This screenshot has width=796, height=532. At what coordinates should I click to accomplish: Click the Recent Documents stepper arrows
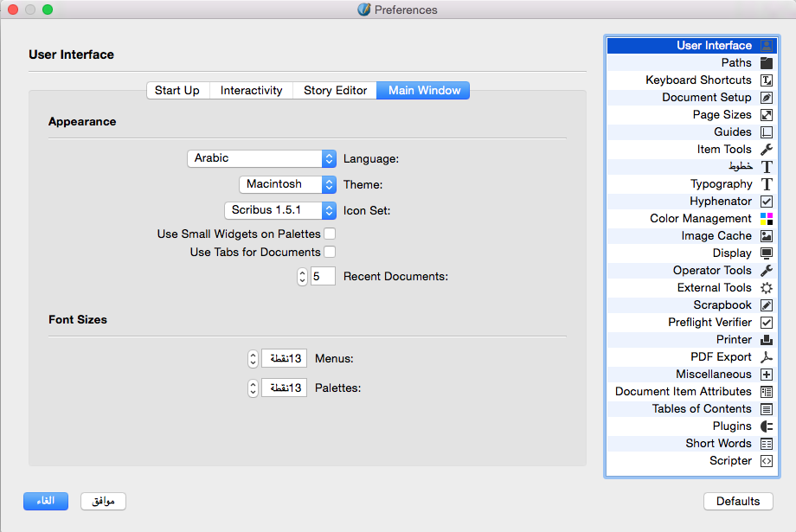pyautogui.click(x=302, y=277)
